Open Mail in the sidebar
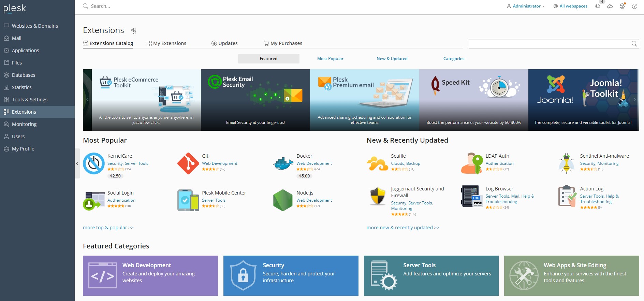The height and width of the screenshot is (301, 644). click(x=37, y=38)
